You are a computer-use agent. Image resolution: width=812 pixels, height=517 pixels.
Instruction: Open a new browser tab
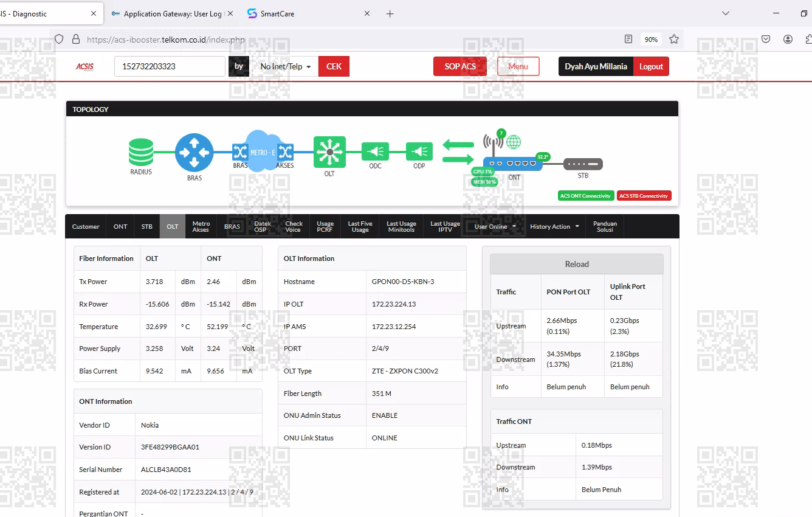390,13
